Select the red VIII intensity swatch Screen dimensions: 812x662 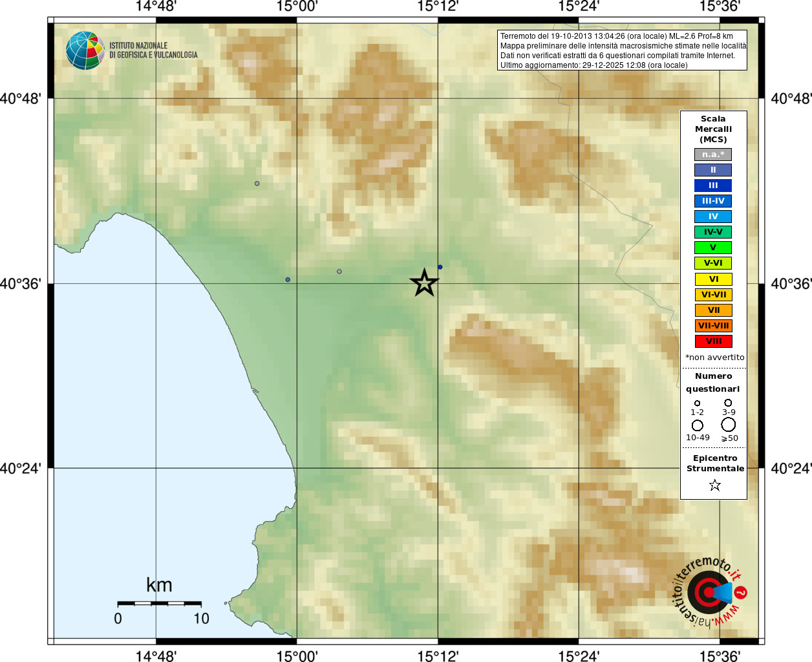click(x=714, y=341)
